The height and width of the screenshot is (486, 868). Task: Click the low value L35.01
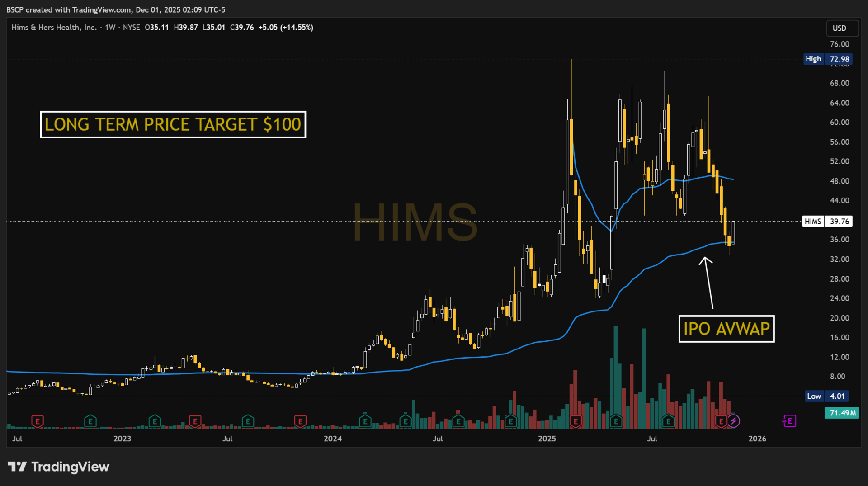pyautogui.click(x=214, y=28)
